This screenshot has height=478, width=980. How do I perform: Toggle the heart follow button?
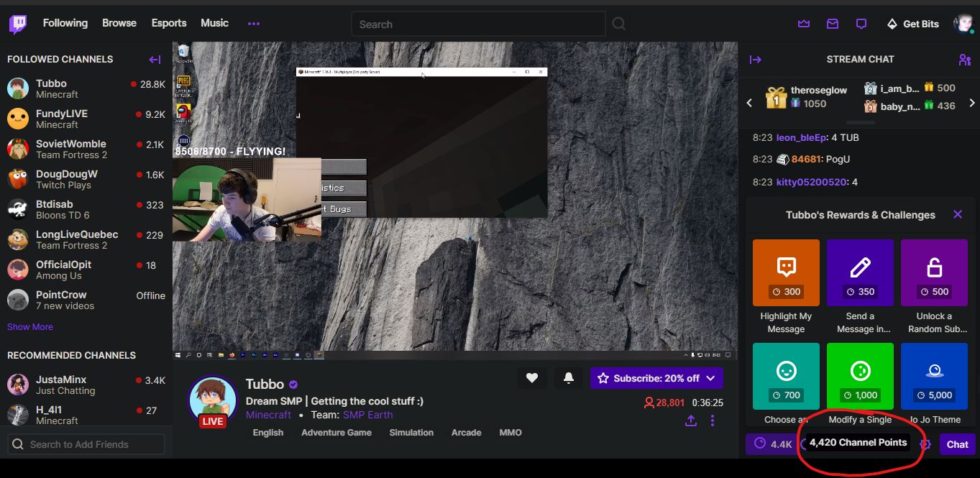tap(532, 378)
